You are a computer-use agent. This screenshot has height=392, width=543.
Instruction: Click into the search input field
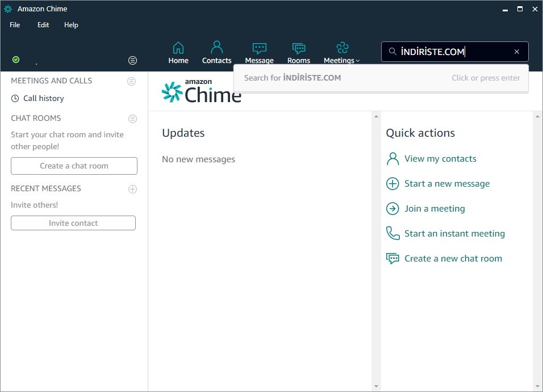(455, 52)
